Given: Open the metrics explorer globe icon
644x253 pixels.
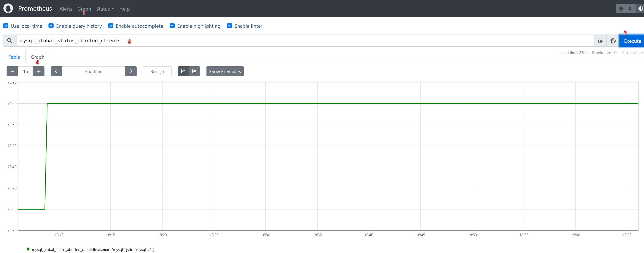Looking at the screenshot, I should pos(613,41).
